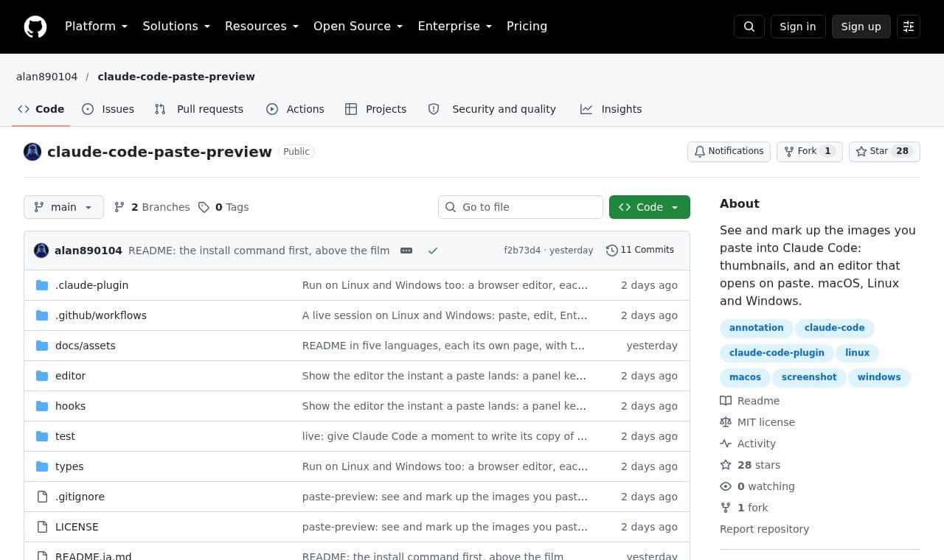Expand the Open Source navigation menu
The image size is (944, 560).
click(x=358, y=27)
